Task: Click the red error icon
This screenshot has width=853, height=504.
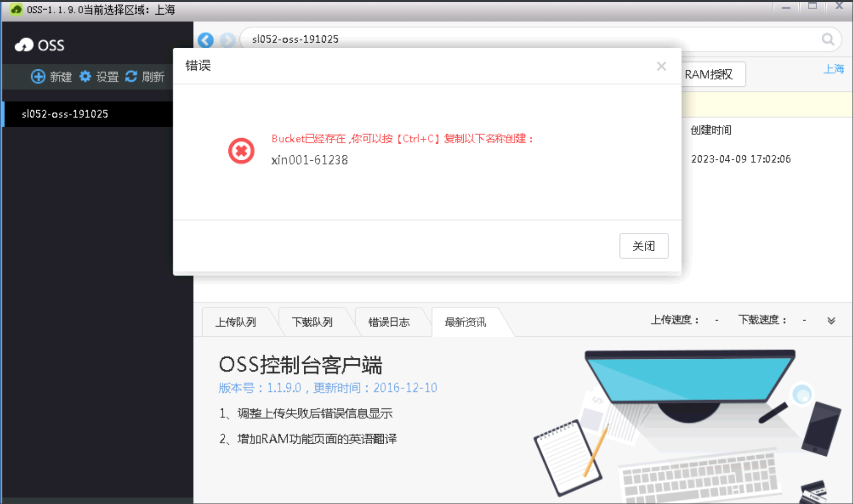Action: [x=241, y=151]
